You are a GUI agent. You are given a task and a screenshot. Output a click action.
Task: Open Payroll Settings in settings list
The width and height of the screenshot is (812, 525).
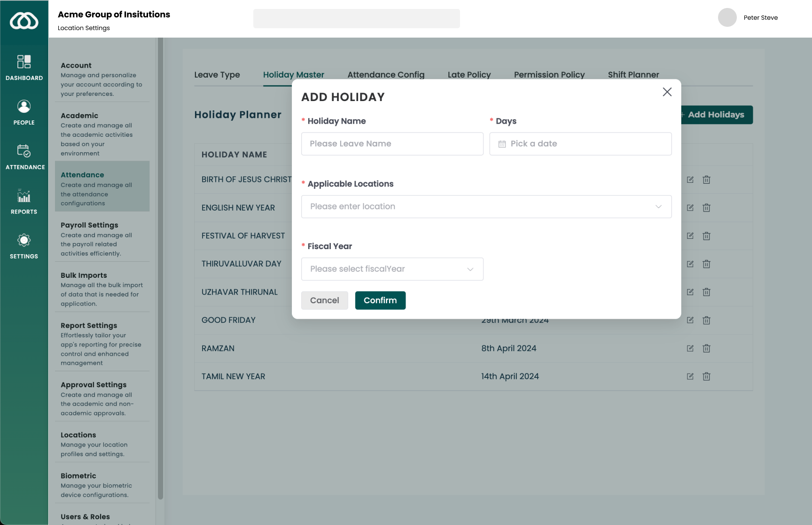[89, 225]
